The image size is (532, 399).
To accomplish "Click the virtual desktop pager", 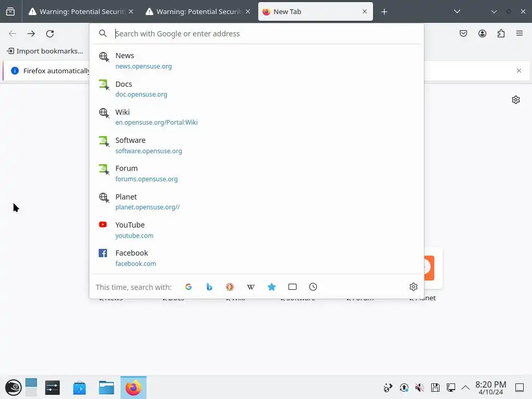I will click(x=31, y=388).
